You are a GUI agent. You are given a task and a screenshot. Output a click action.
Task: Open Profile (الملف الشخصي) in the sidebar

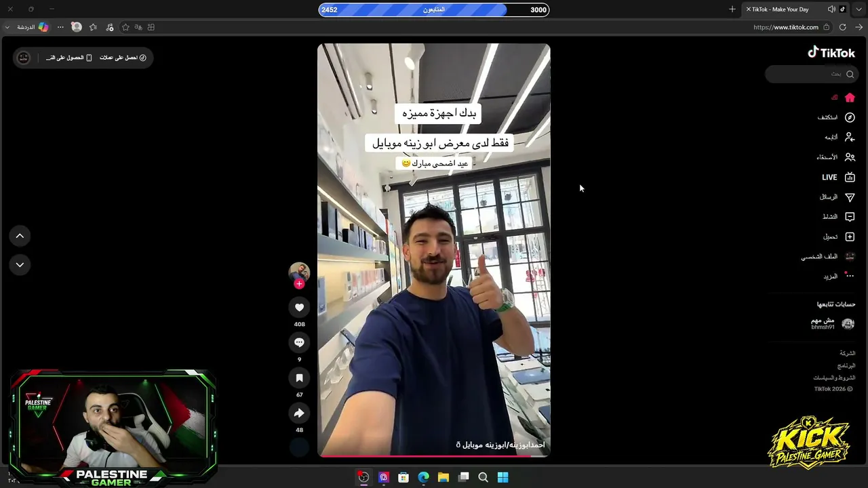pyautogui.click(x=828, y=257)
